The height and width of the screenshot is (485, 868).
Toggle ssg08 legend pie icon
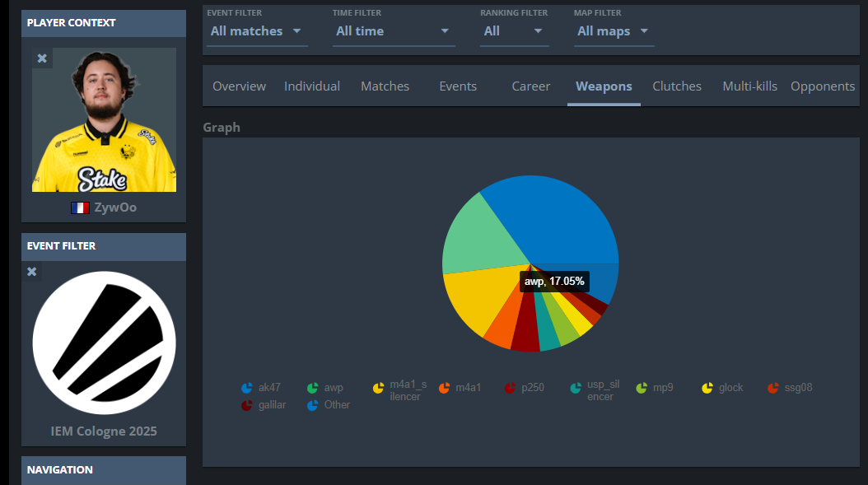click(773, 388)
